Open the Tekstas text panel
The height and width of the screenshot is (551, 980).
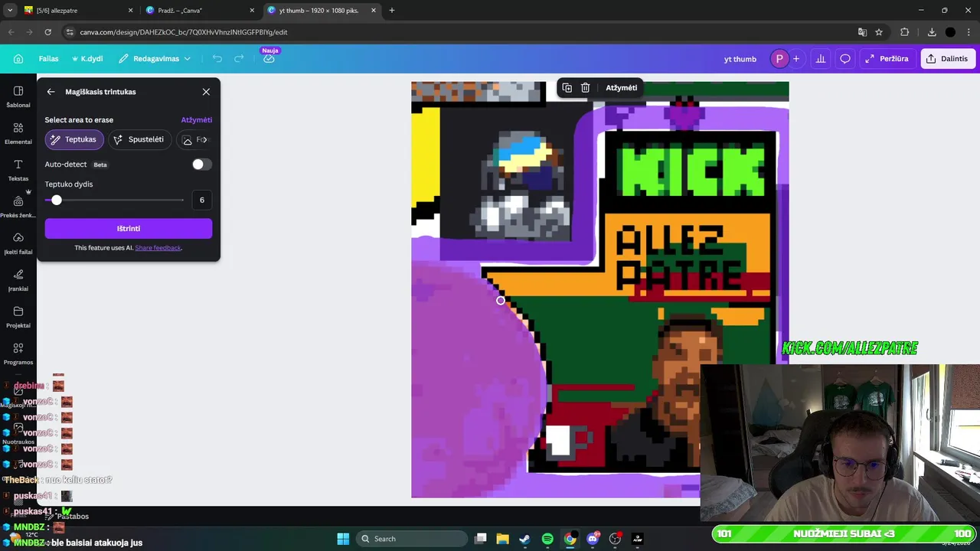pos(18,170)
